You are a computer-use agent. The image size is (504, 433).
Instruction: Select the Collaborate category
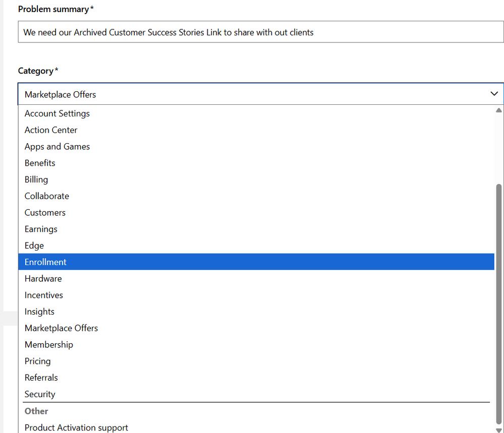coord(256,196)
